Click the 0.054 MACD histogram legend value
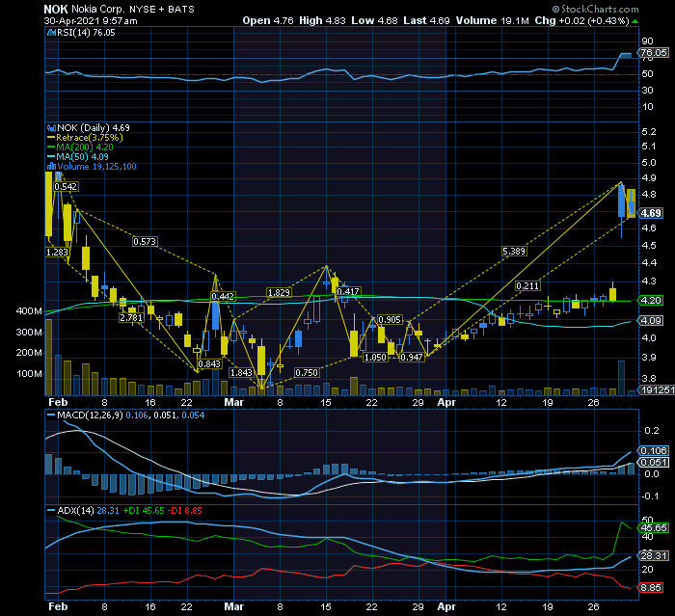The width and height of the screenshot is (675, 616). coord(193,415)
